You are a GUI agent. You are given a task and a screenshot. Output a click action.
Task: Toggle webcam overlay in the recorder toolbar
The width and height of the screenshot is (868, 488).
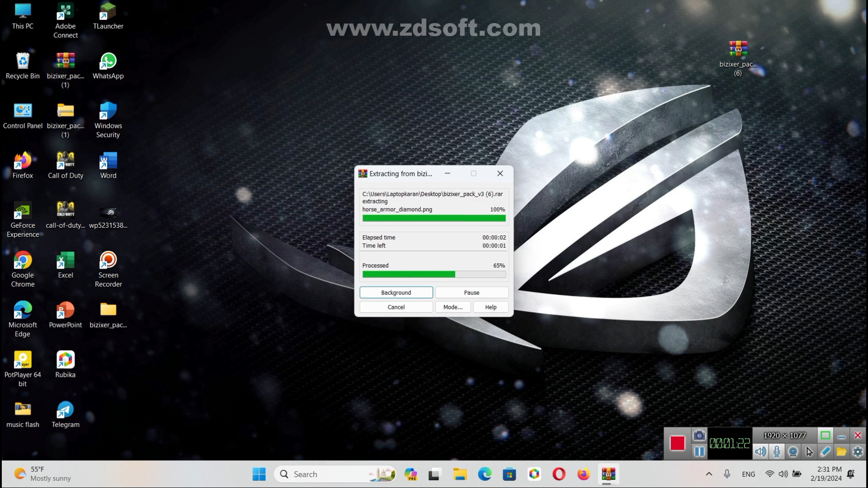coord(793,451)
